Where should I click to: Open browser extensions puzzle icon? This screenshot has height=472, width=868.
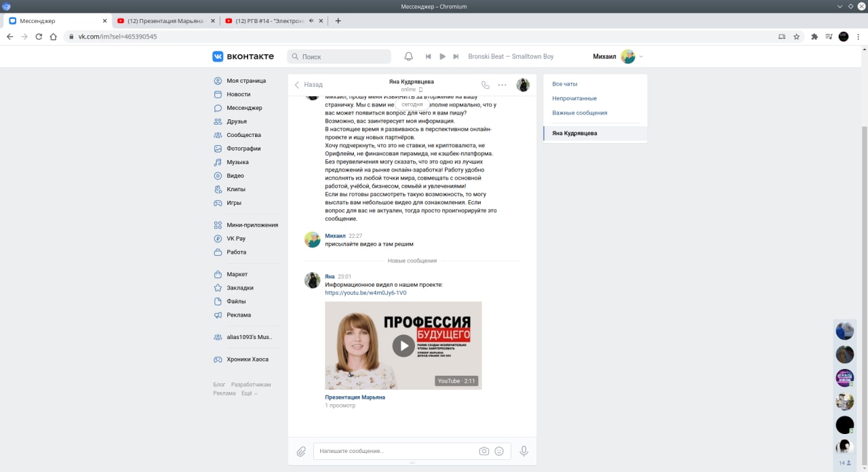814,37
